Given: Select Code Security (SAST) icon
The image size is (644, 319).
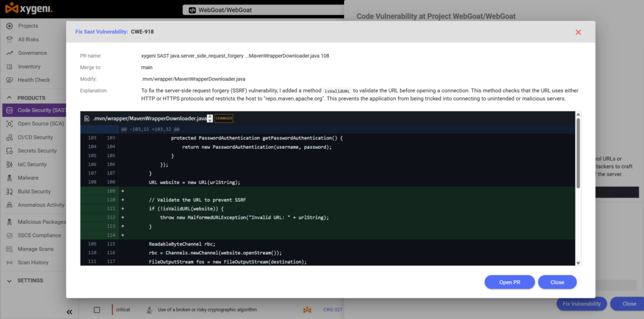Looking at the screenshot, I should (9, 111).
